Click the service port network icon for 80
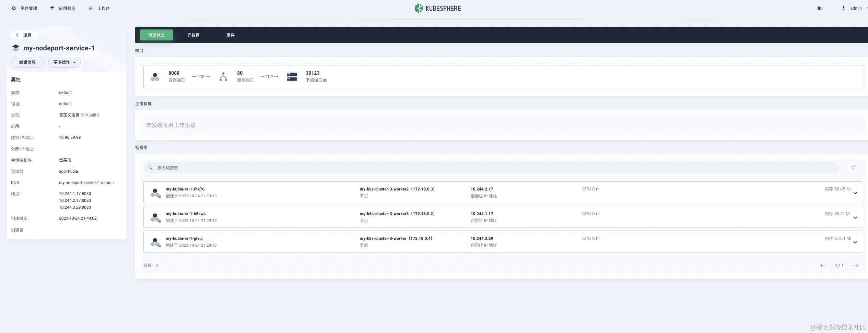The width and height of the screenshot is (868, 333). [x=223, y=77]
